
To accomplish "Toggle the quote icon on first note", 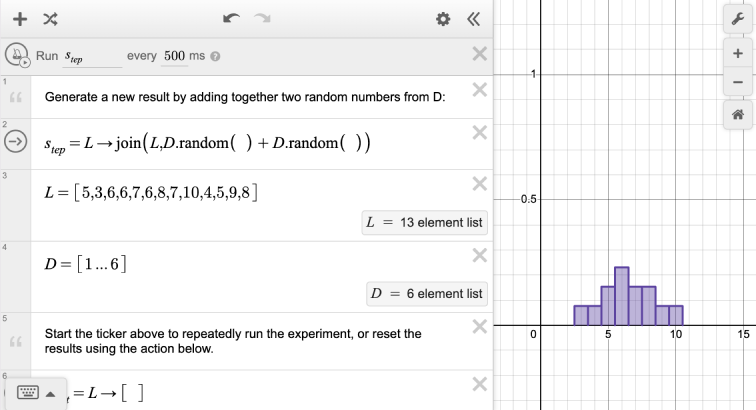I will [15, 98].
